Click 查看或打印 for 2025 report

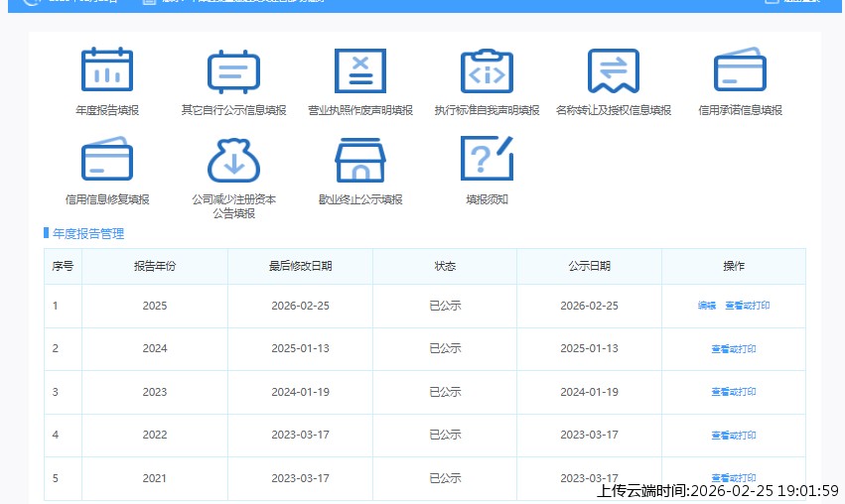747,307
